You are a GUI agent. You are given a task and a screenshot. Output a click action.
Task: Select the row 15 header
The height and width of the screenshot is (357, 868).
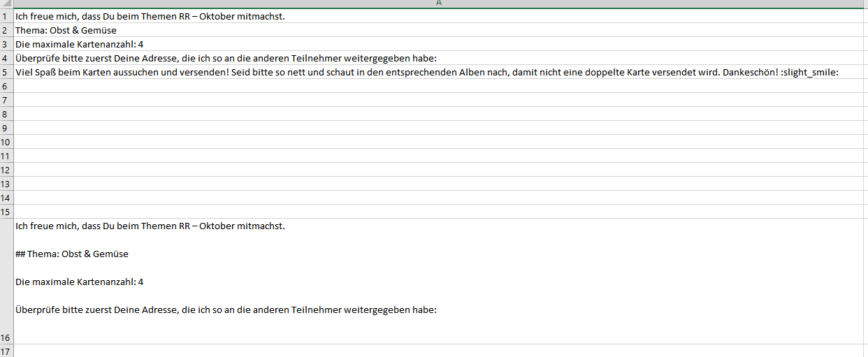point(6,212)
